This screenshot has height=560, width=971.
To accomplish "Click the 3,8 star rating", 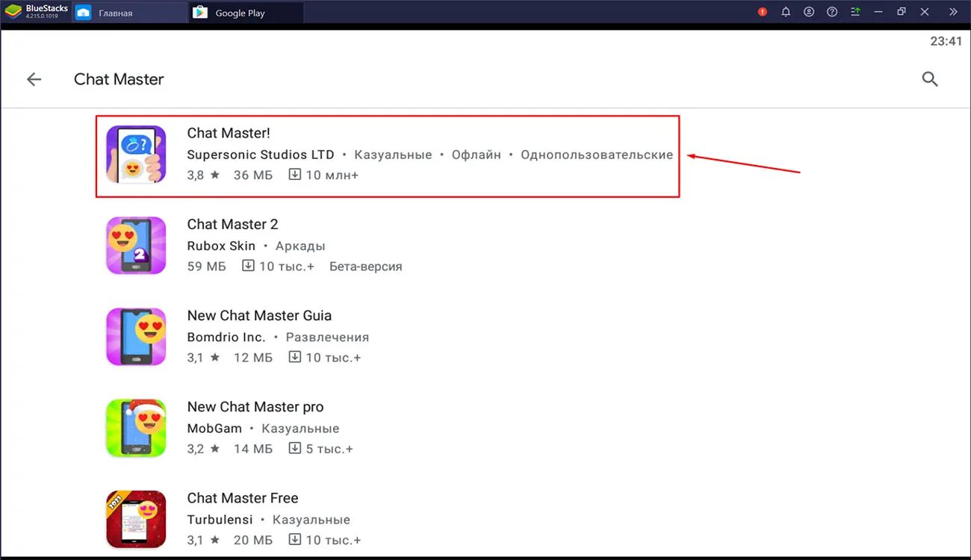I will coord(203,175).
